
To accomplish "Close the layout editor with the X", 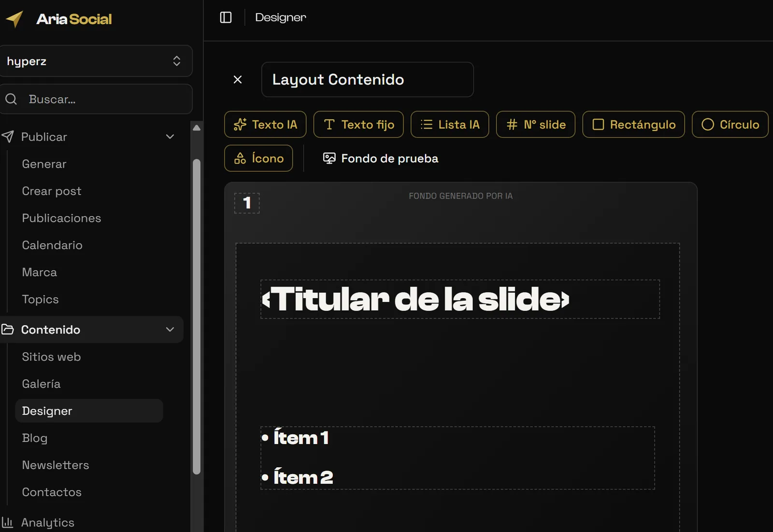I will (x=238, y=80).
